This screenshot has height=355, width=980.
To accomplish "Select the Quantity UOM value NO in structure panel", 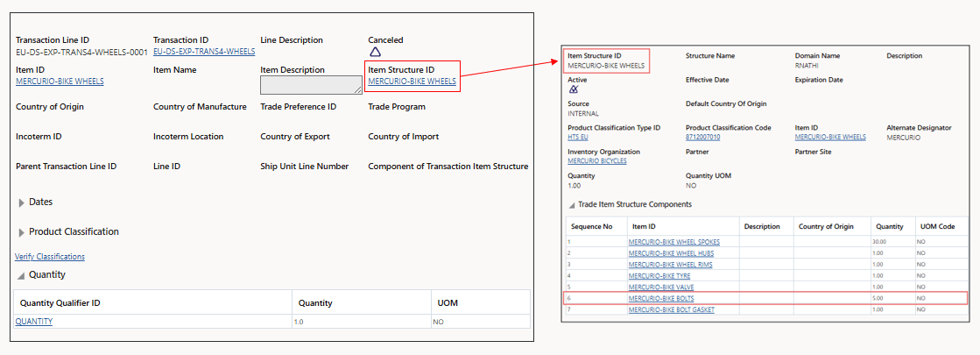I will pos(691,186).
